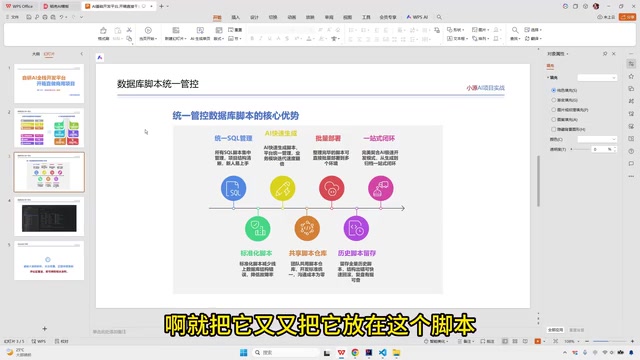The image size is (640, 360).
Task: Open the fill color dropdown in properties panel
Action: pos(597,139)
